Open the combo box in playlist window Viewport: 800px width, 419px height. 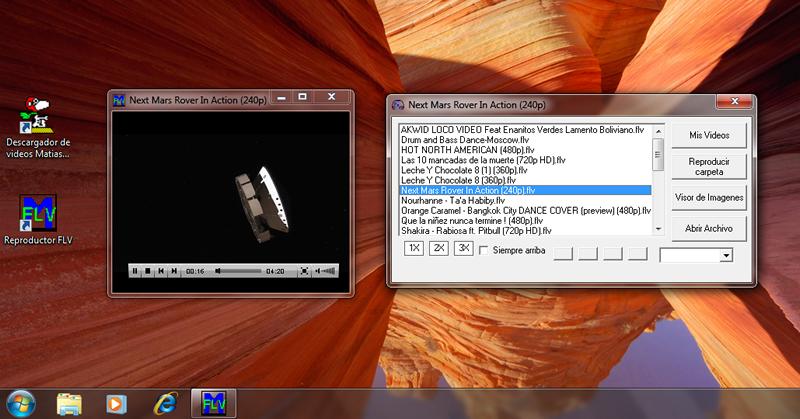(727, 255)
